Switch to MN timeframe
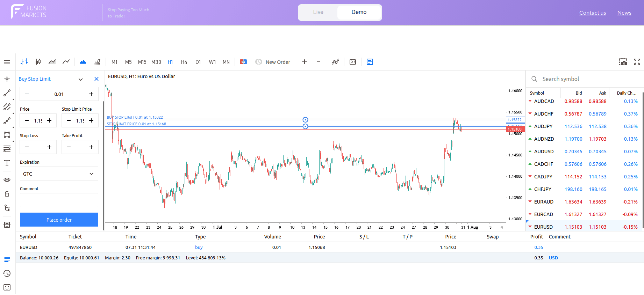Viewport: 644px width, 295px height. (x=226, y=62)
